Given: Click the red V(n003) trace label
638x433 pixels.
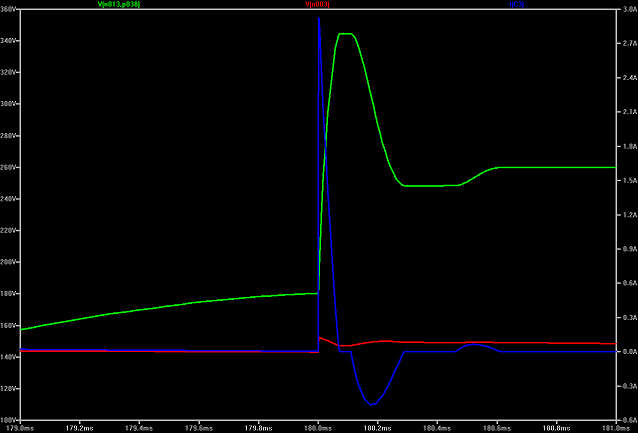Looking at the screenshot, I should 317,5.
